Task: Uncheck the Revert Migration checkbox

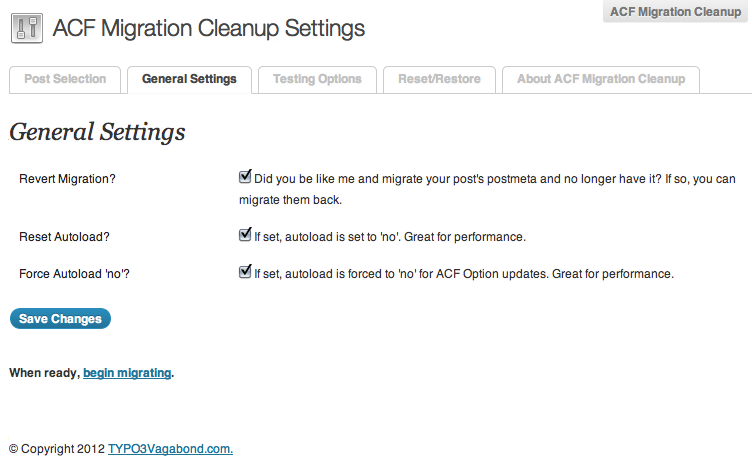Action: click(245, 177)
